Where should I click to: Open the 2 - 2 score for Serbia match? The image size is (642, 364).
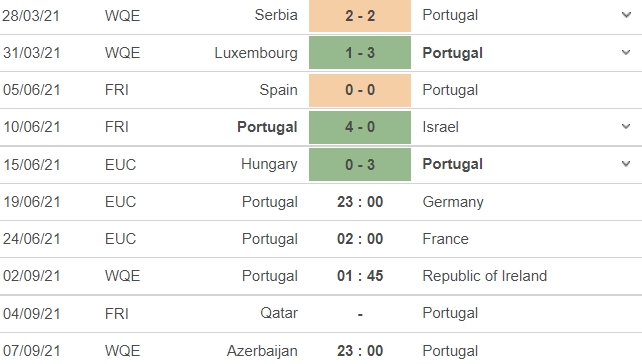(x=360, y=16)
